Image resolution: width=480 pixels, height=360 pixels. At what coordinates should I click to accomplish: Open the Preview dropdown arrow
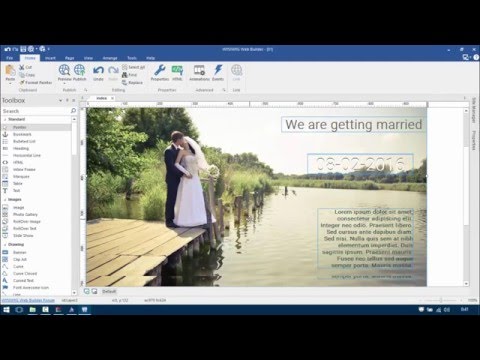64,84
